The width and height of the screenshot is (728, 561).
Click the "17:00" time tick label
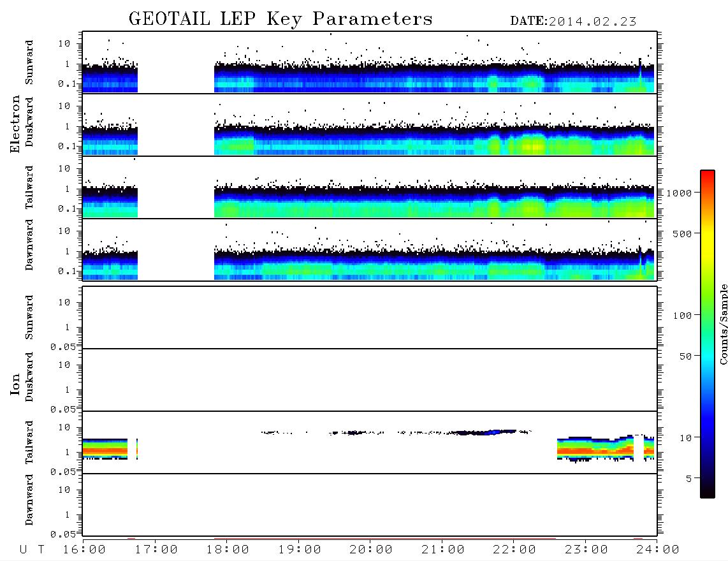pyautogui.click(x=156, y=550)
